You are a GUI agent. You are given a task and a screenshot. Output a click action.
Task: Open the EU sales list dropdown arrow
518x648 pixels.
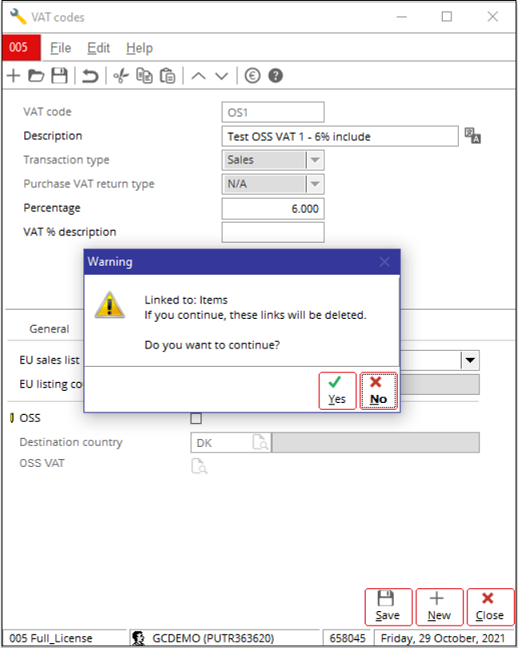(470, 360)
